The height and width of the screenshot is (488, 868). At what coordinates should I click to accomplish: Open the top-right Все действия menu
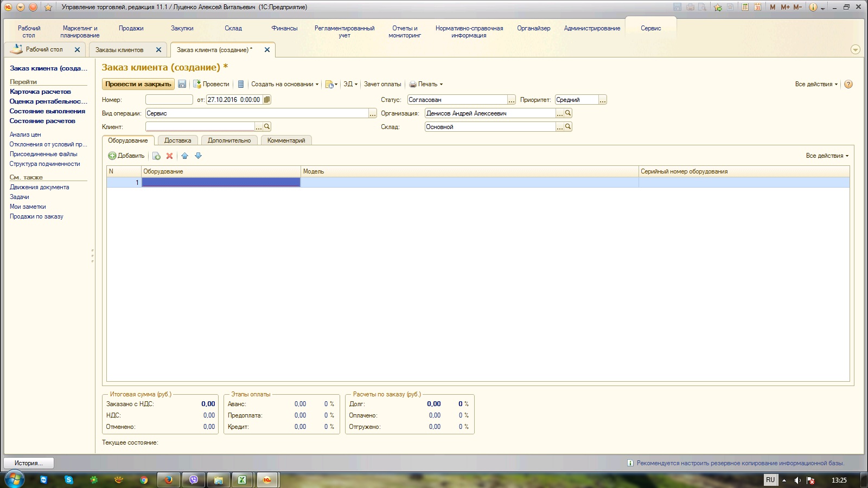(x=816, y=84)
